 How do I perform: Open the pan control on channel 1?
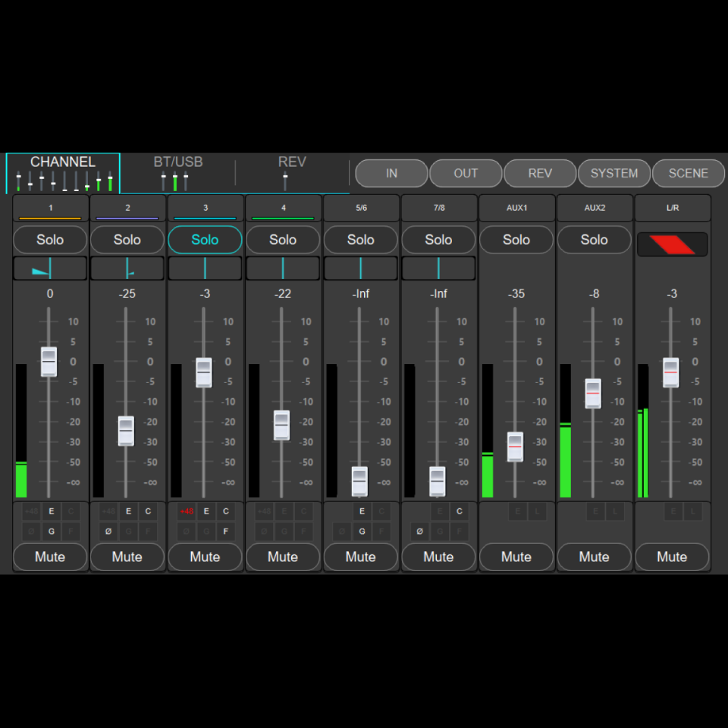click(x=49, y=267)
